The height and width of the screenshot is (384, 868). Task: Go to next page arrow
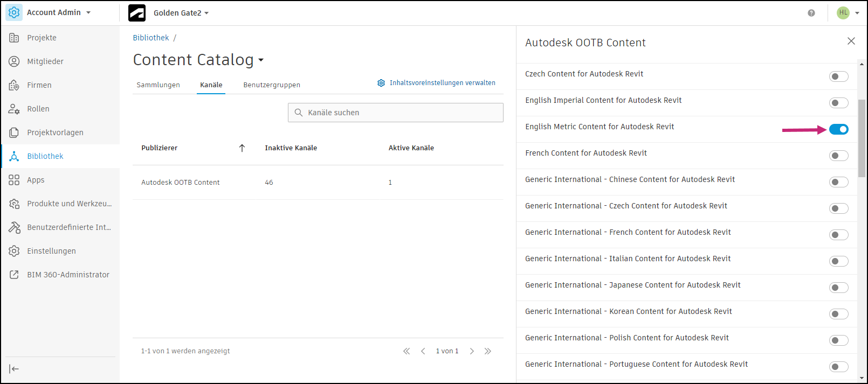pos(472,351)
